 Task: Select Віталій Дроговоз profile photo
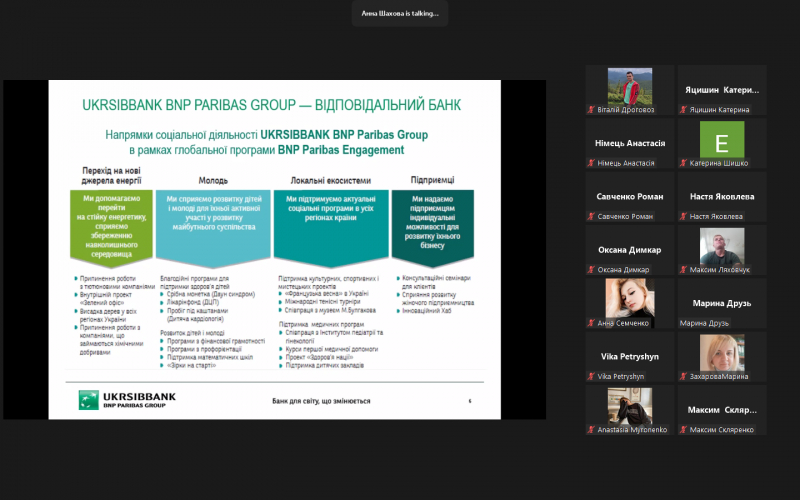(630, 86)
